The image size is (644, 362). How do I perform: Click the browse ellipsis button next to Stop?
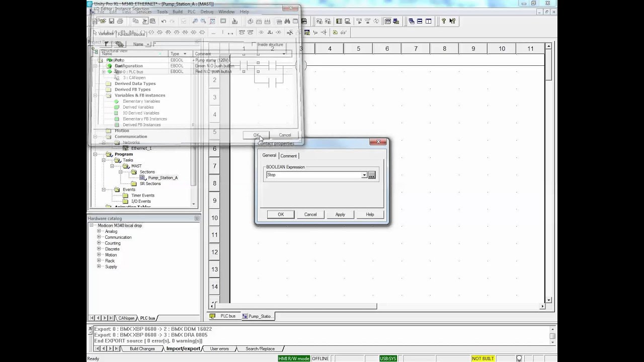click(x=372, y=175)
